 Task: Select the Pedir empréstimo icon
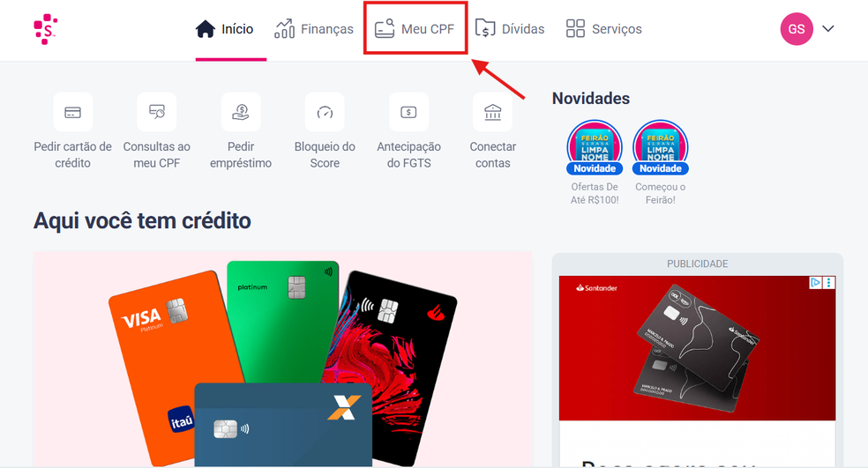(241, 112)
